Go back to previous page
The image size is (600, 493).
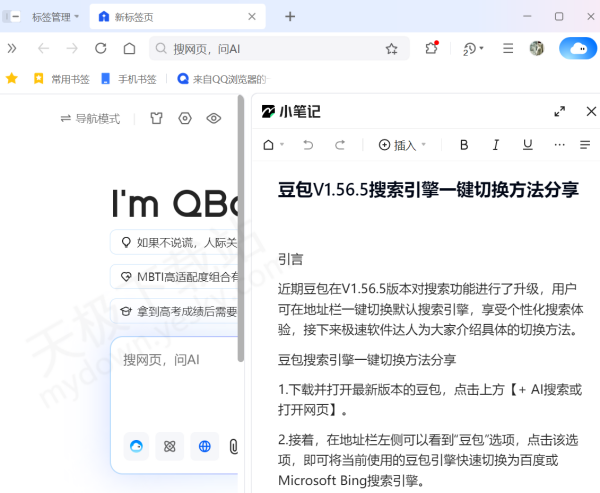click(43, 48)
